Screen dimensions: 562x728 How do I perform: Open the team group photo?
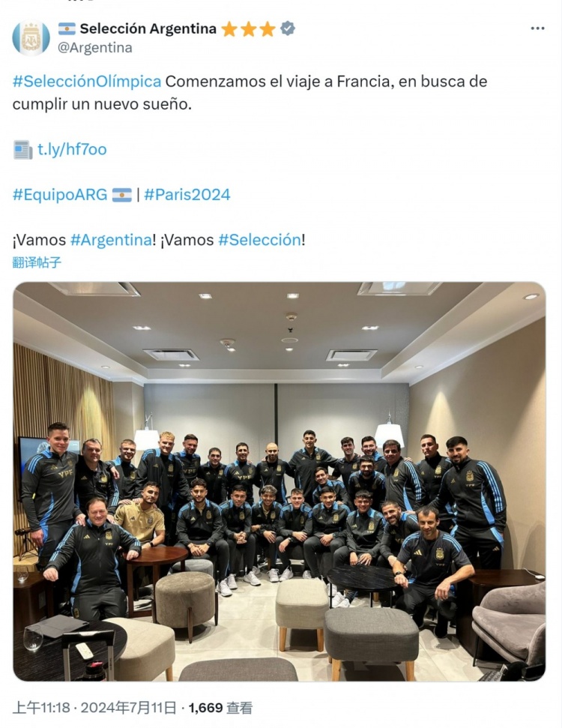[x=280, y=481]
